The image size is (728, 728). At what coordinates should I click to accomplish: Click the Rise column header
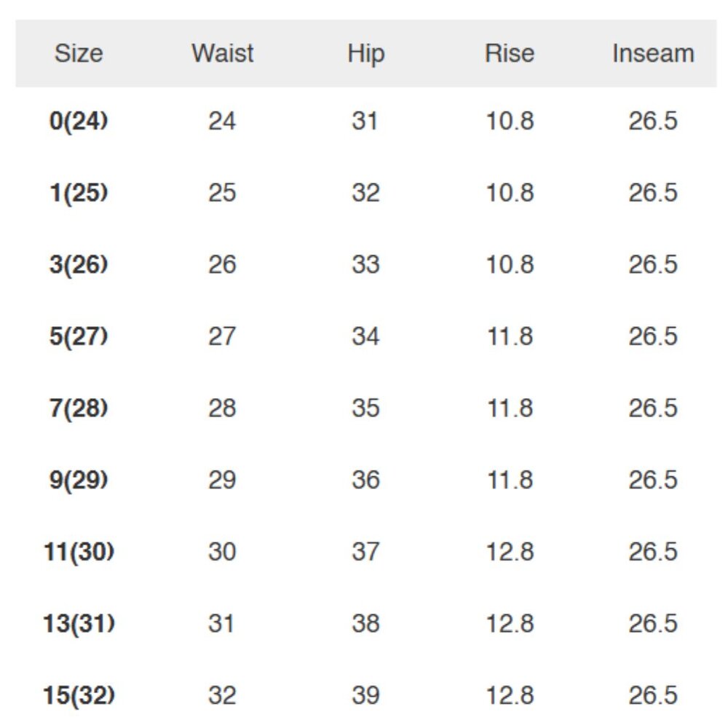[510, 53]
